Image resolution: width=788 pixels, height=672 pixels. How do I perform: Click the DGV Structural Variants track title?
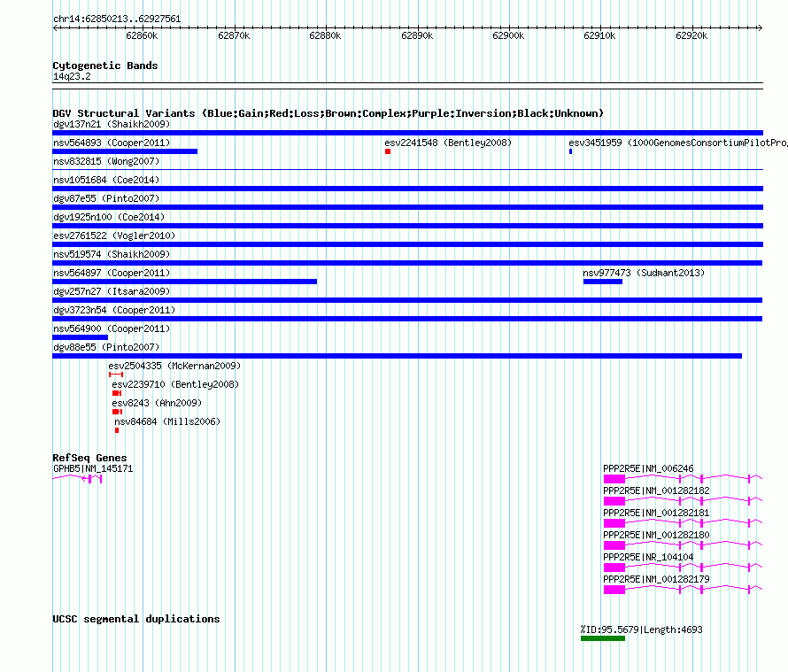click(328, 113)
